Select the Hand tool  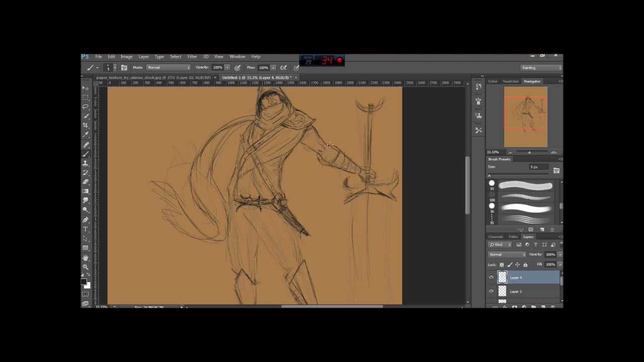[x=86, y=258]
